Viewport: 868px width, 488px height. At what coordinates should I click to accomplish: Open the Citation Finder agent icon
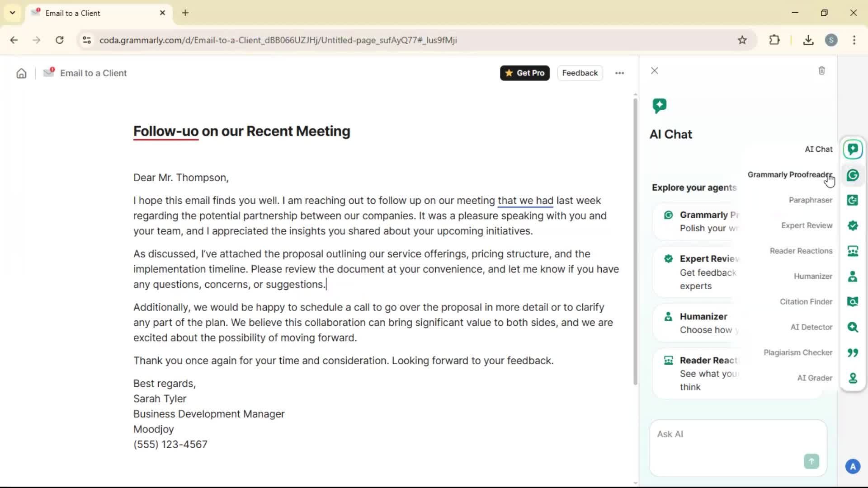[x=853, y=301]
